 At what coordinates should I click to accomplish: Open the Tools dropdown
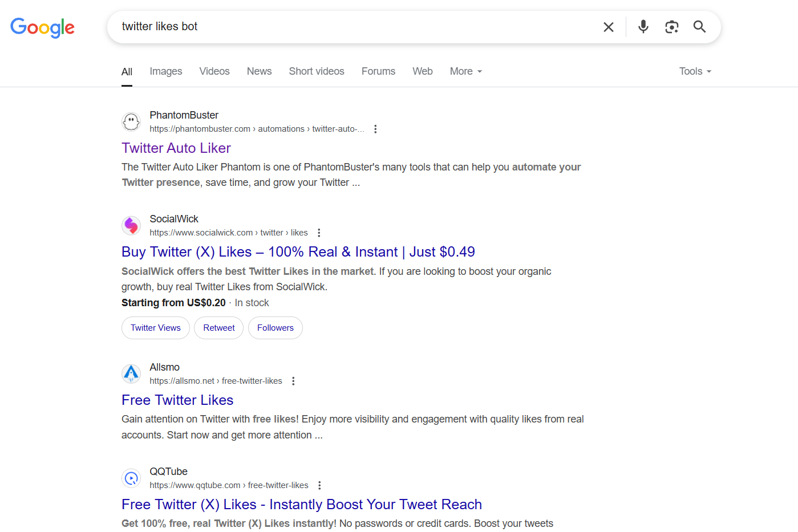[x=695, y=71]
